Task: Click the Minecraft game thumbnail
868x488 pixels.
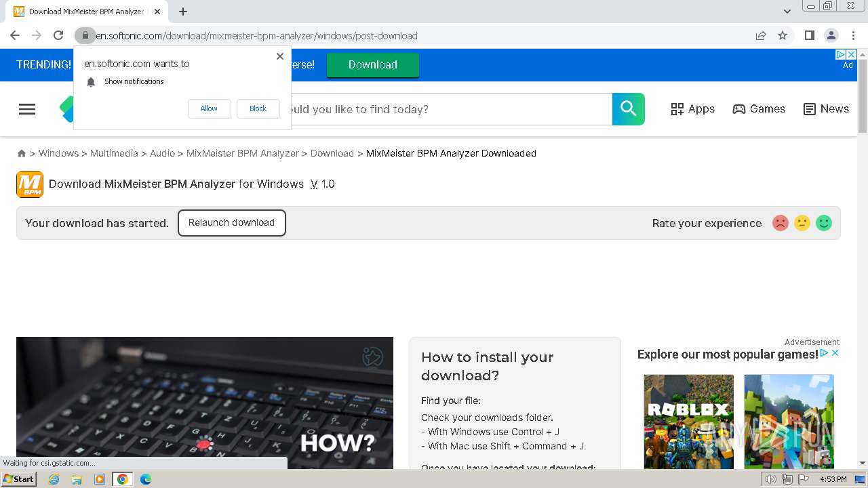Action: [x=789, y=422]
